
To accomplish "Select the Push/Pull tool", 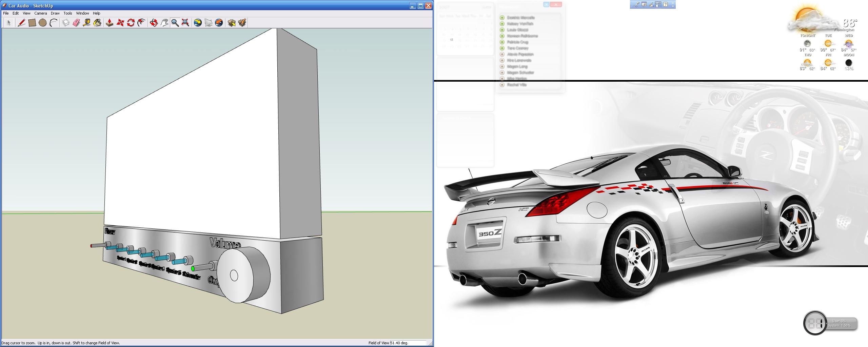I will click(110, 23).
